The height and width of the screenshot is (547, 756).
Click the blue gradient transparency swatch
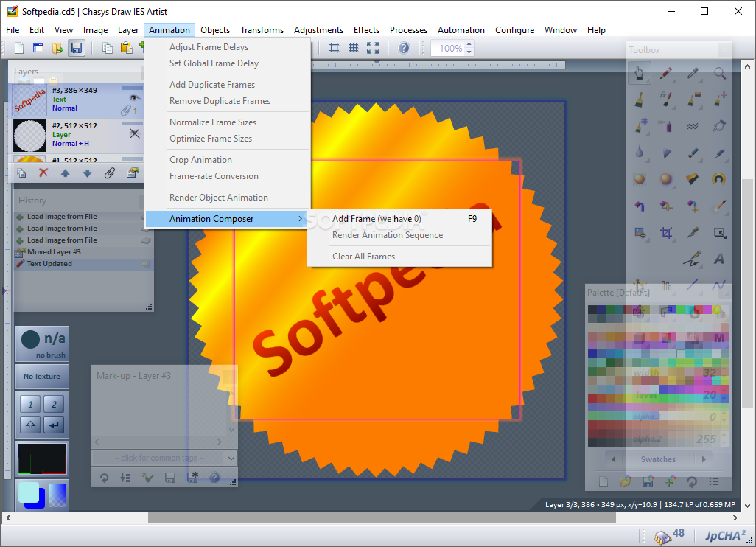[57, 495]
